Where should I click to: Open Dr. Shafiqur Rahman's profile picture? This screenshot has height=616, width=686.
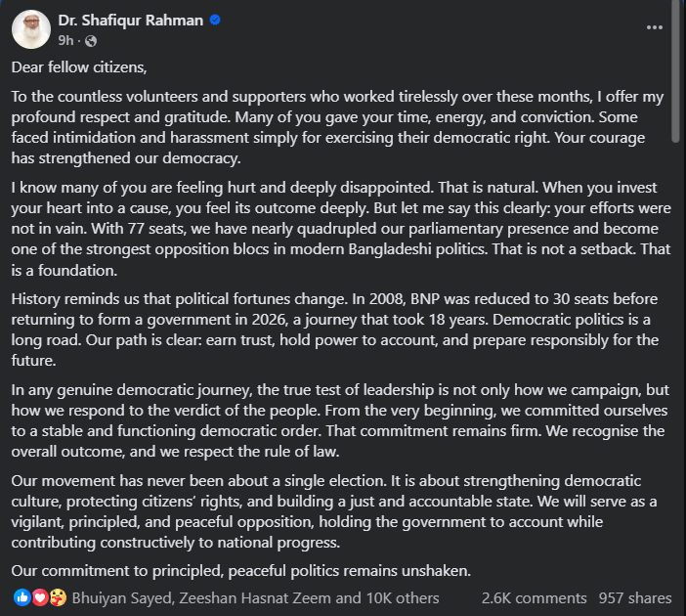pyautogui.click(x=31, y=29)
